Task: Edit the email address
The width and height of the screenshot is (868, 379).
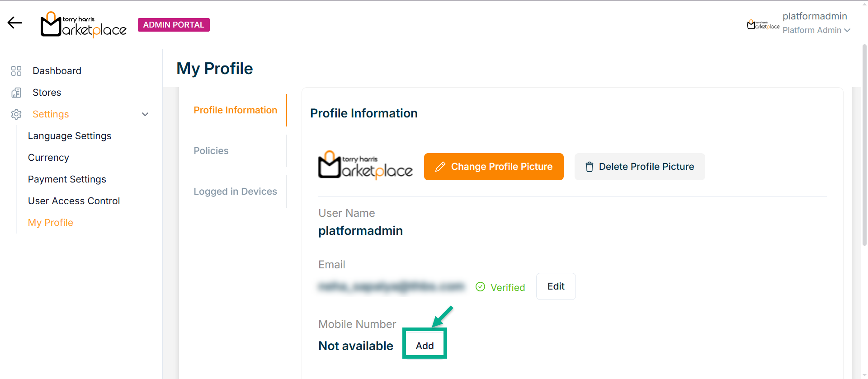Action: tap(556, 286)
